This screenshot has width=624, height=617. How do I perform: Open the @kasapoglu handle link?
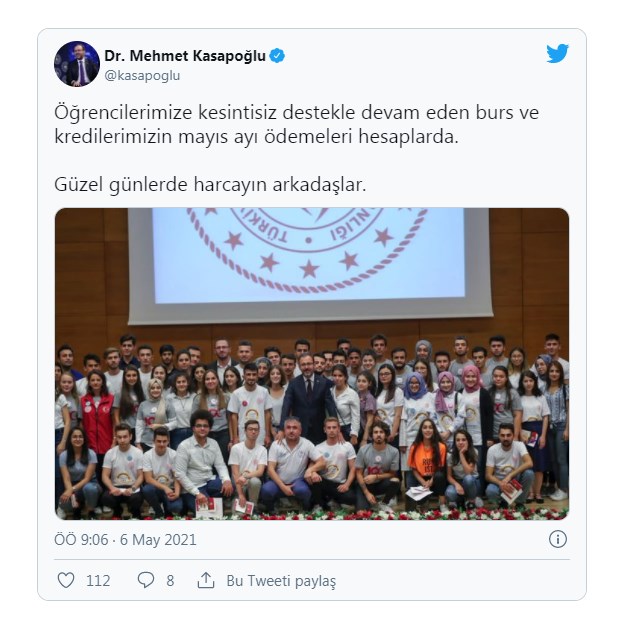(142, 76)
